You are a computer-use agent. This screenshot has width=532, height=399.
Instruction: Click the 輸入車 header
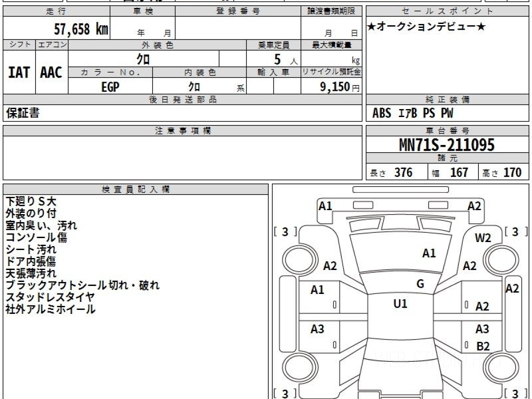(x=274, y=72)
